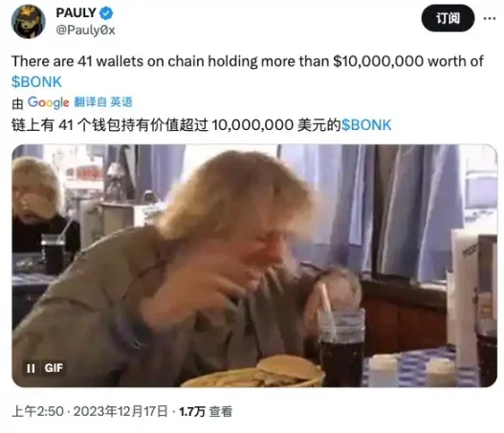Click the 由 label before Google logo
Image resolution: width=504 pixels, height=433 pixels.
coord(17,104)
